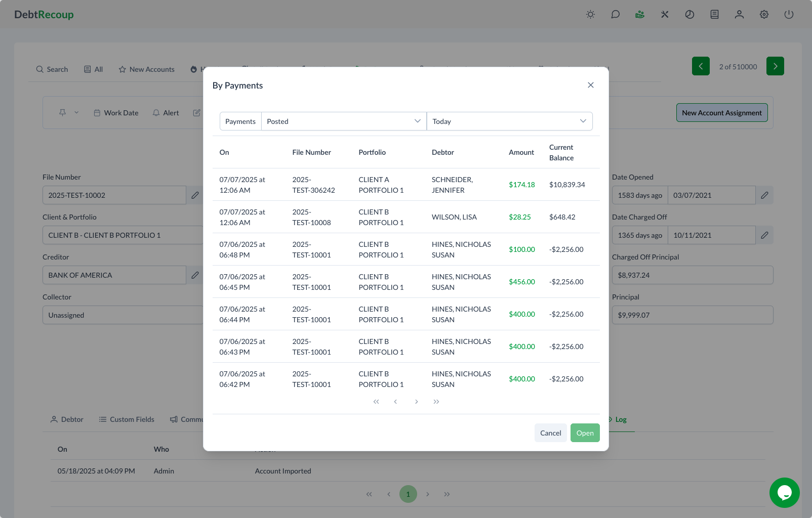Click the Cancel button

pos(550,433)
